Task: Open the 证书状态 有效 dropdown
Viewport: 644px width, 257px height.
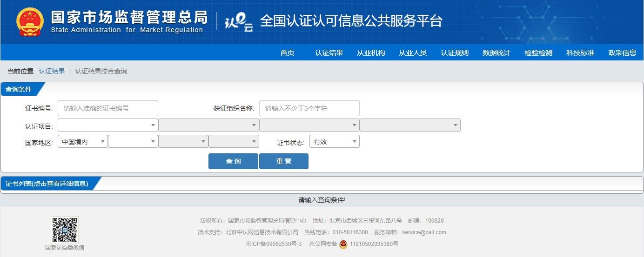Action: (335, 141)
